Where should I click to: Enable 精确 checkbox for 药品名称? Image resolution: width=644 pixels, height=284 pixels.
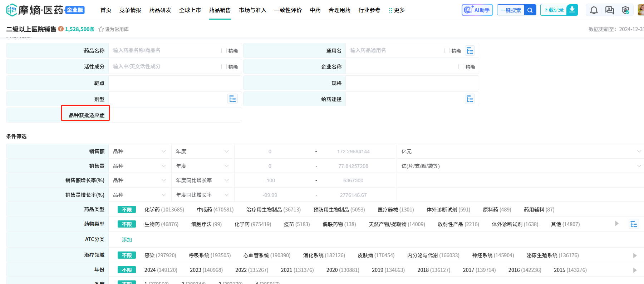(x=224, y=51)
